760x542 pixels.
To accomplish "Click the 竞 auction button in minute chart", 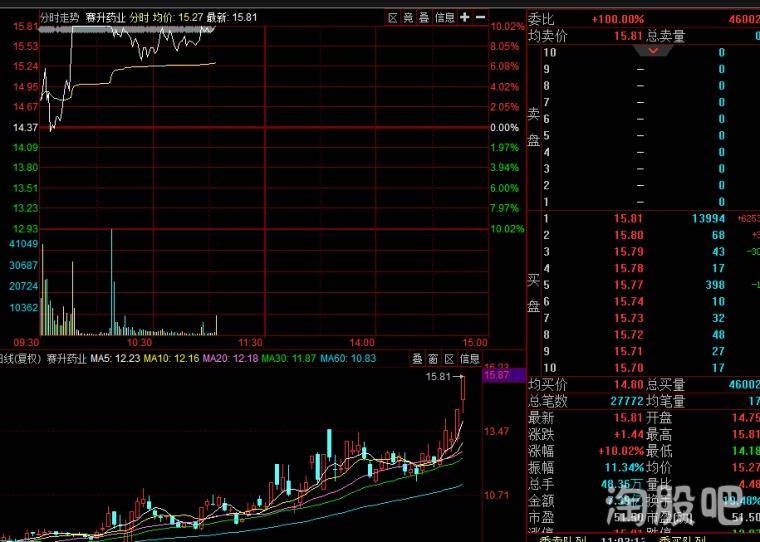I will click(x=409, y=18).
